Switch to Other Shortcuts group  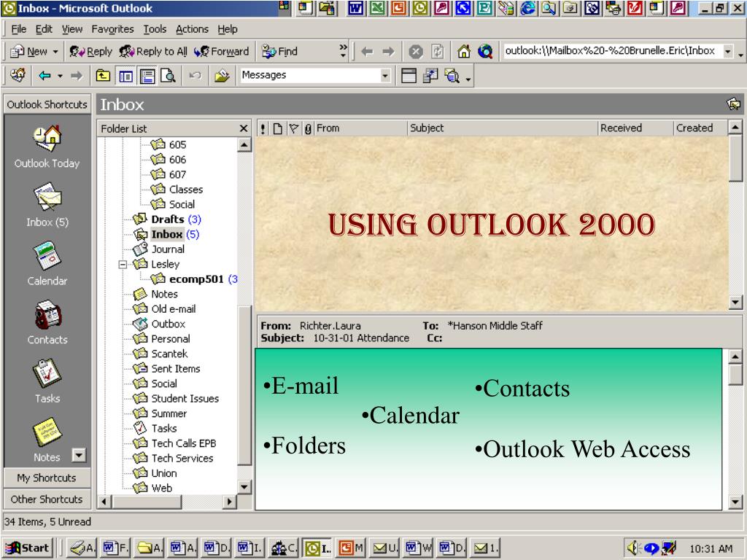pos(47,499)
